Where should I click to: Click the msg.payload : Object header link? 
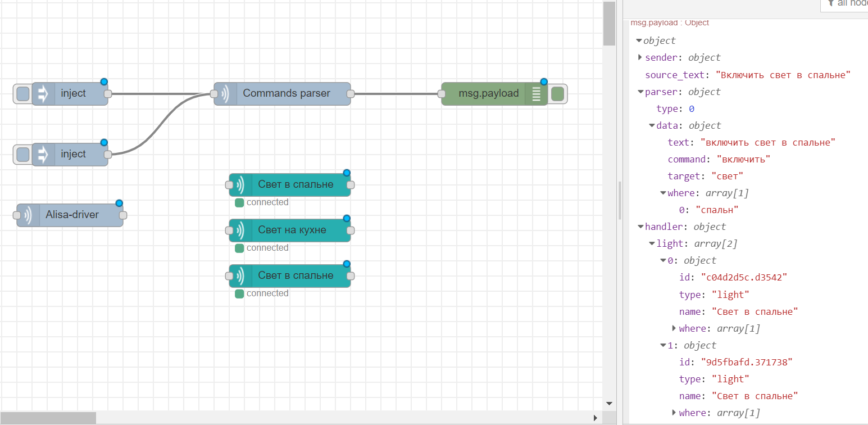[670, 23]
